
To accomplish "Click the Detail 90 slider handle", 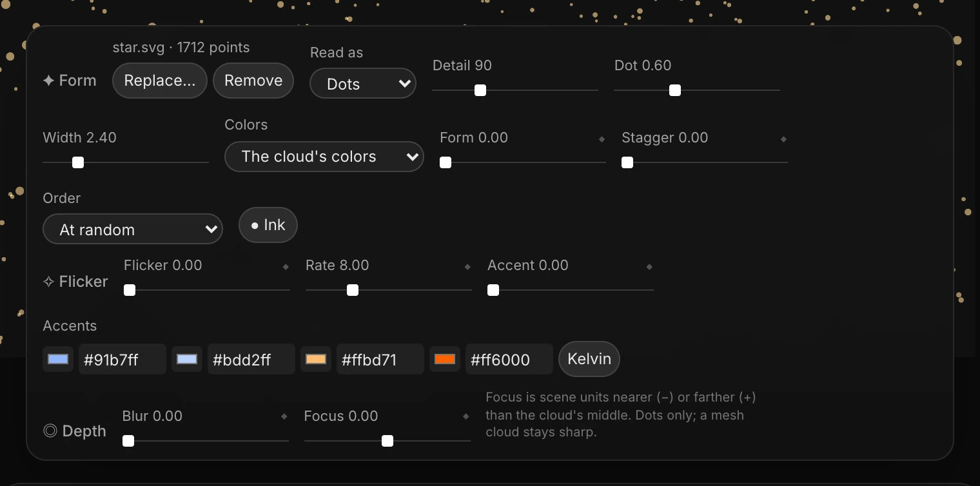I will [x=480, y=90].
